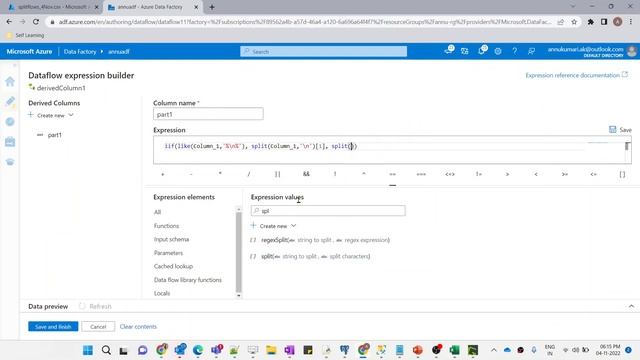Open the Monitor icon in left sidebar

[x=10, y=122]
